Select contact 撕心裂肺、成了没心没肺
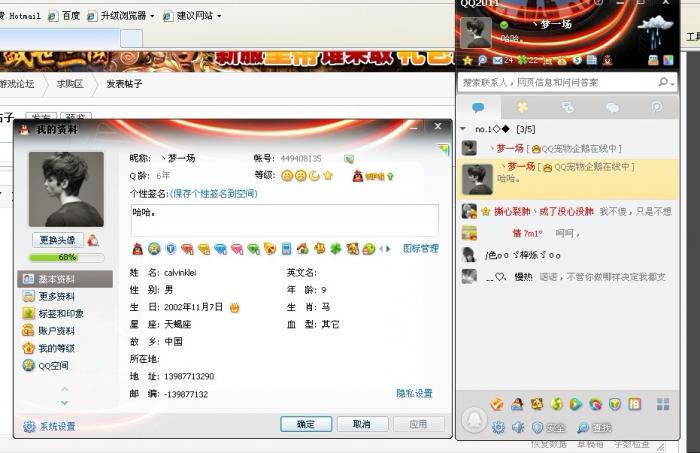 567,212
